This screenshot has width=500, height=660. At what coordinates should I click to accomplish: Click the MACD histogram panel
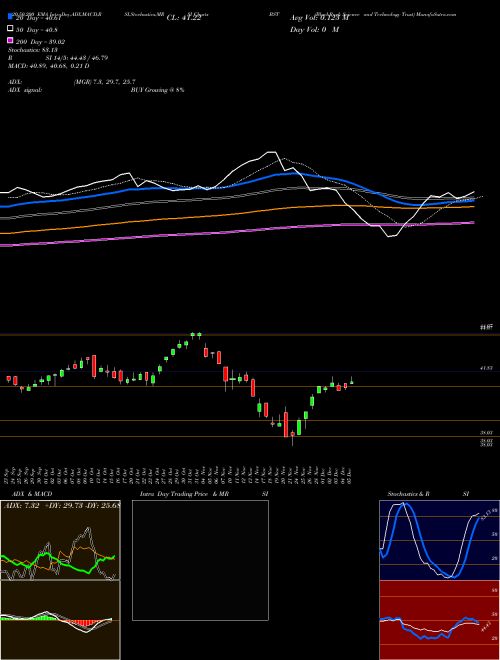coord(60,620)
